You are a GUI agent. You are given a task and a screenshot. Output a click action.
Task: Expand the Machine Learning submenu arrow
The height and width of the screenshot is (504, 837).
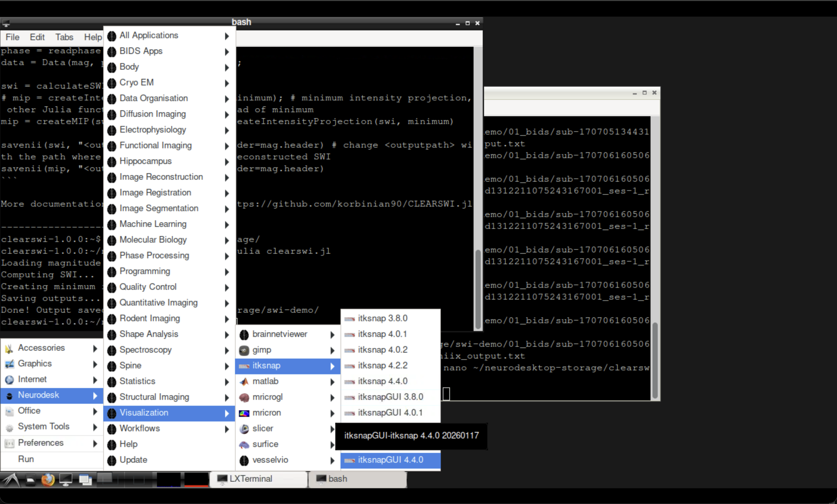pos(227,225)
